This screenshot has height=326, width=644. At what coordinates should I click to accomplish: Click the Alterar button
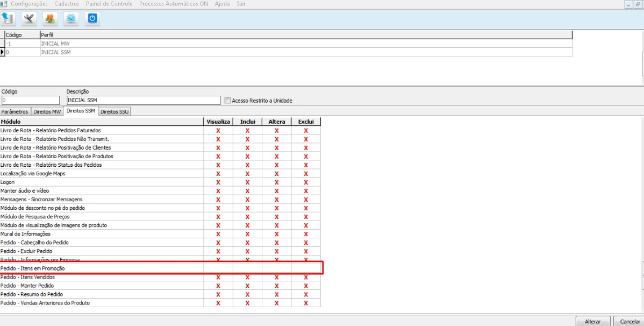(x=592, y=322)
